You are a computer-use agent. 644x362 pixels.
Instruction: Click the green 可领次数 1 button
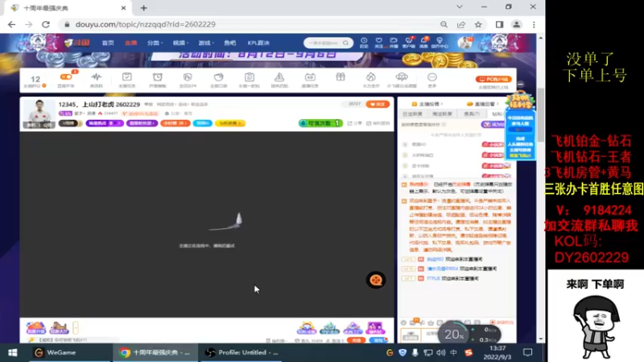pos(320,123)
